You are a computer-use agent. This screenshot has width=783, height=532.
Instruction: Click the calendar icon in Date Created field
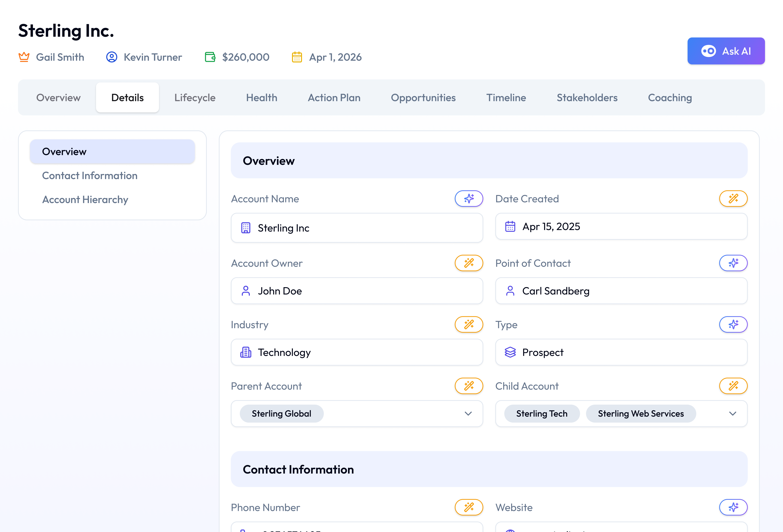(510, 227)
